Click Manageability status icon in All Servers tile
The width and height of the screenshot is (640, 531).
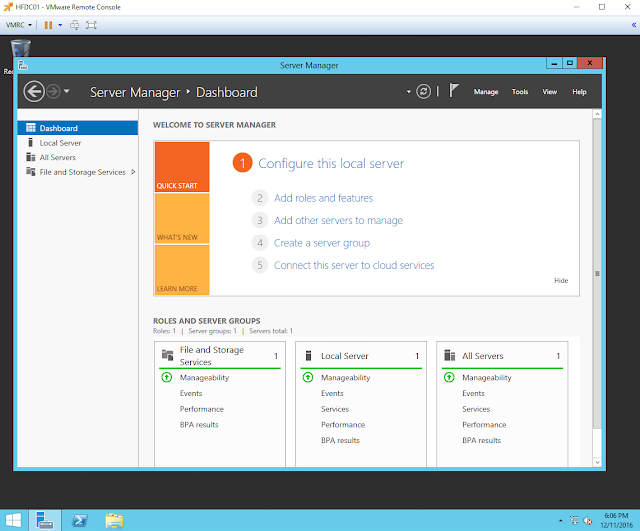tap(449, 378)
